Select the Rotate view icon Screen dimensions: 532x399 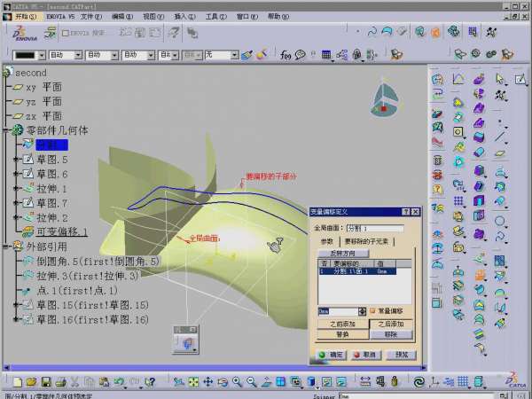coord(223,382)
